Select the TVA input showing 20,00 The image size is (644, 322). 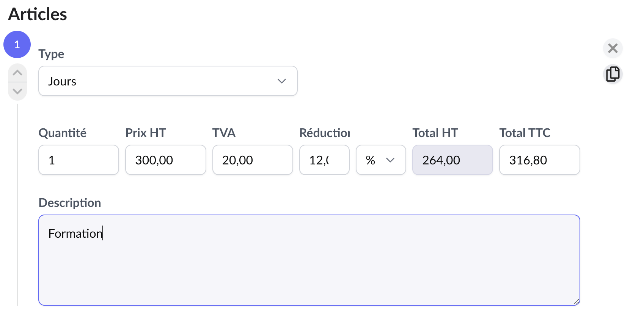pyautogui.click(x=253, y=160)
